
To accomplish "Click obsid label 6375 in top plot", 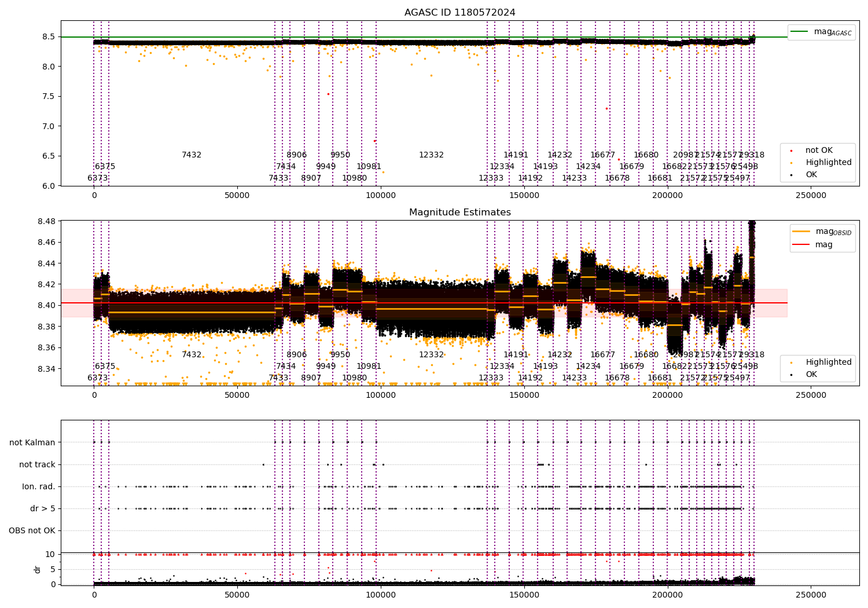I will [105, 167].
